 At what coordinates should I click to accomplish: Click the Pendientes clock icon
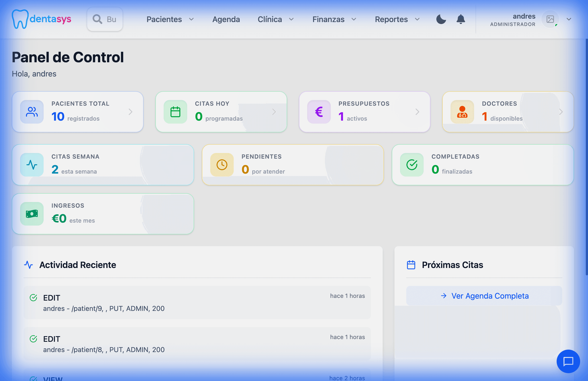[x=222, y=165]
